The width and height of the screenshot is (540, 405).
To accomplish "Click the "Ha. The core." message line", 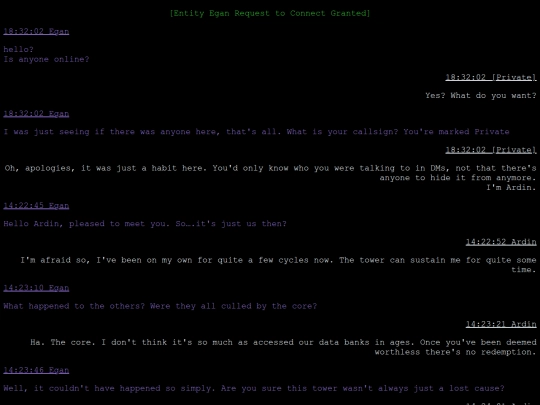I will pyautogui.click(x=283, y=342).
